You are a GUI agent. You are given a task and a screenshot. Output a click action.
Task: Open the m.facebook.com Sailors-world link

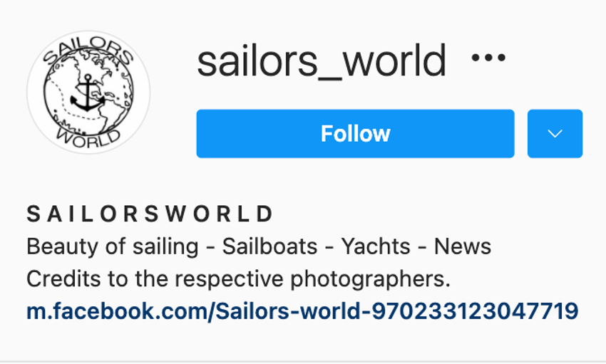tap(302, 311)
